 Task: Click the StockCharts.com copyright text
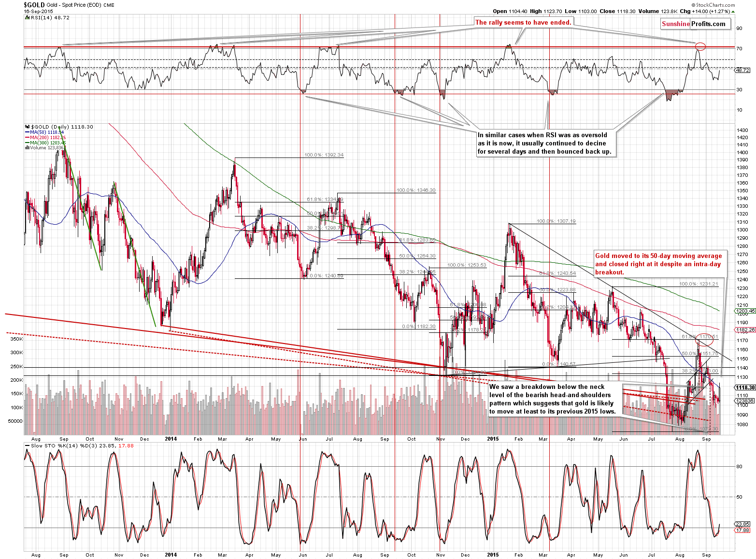pyautogui.click(x=712, y=5)
